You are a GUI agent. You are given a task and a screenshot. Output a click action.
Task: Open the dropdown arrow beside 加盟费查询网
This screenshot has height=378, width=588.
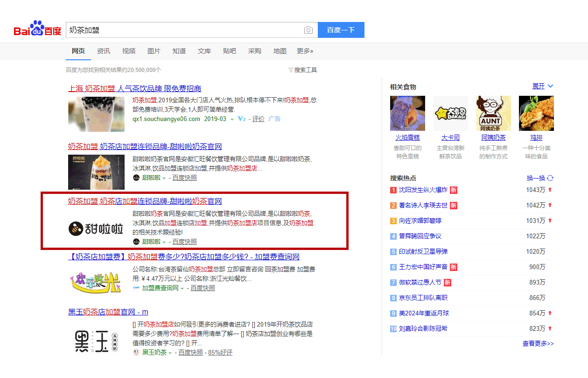[182, 289]
